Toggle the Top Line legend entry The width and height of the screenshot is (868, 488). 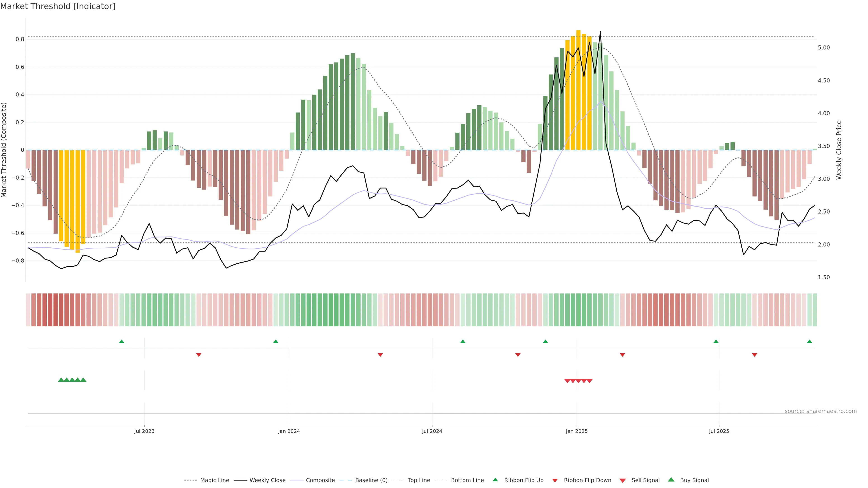[x=419, y=480]
